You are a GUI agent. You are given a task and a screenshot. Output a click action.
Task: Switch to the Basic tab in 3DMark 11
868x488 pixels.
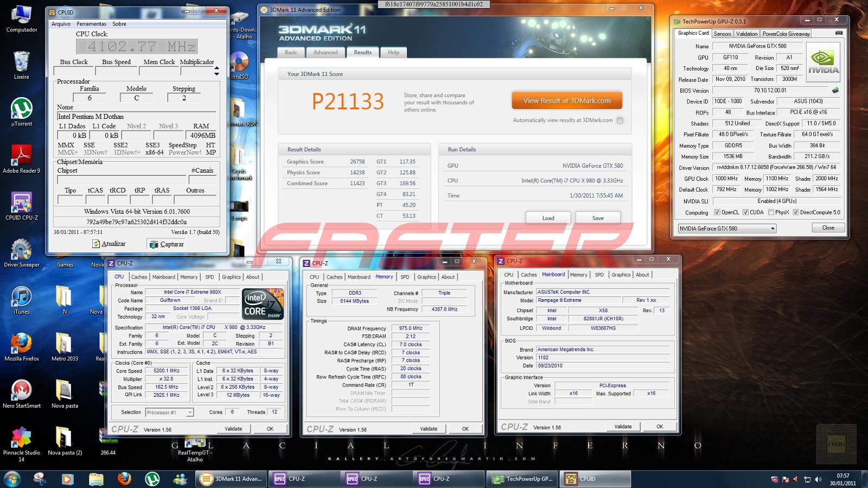[291, 53]
